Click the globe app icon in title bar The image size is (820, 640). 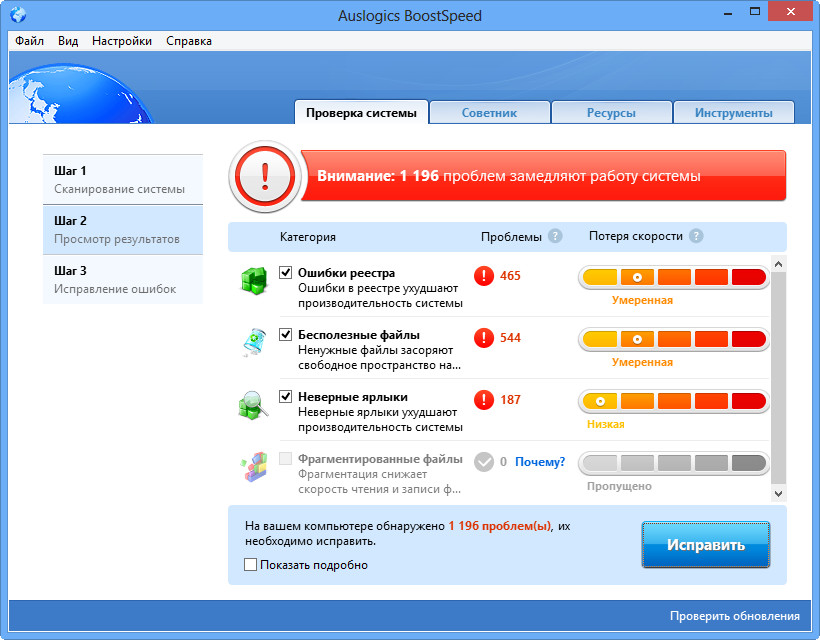click(18, 15)
